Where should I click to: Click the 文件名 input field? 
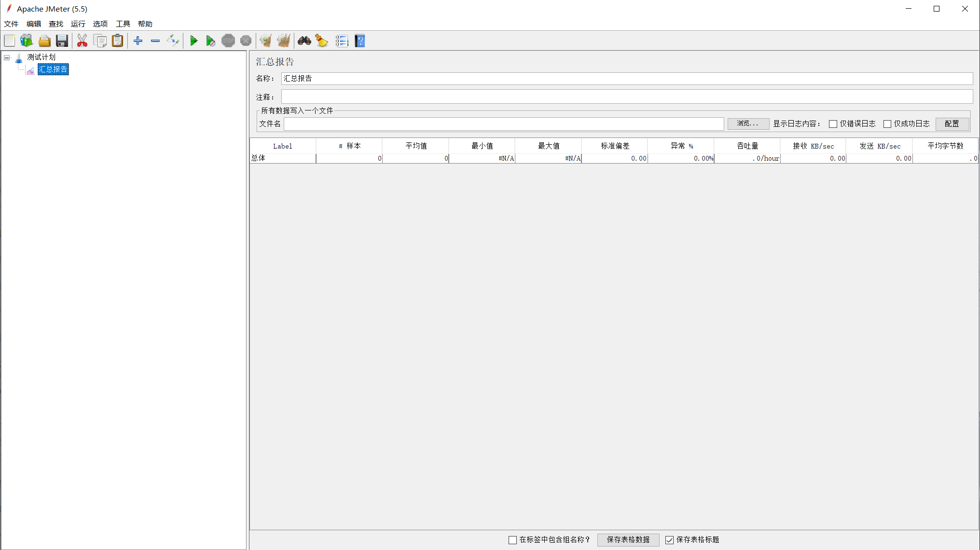click(x=504, y=124)
